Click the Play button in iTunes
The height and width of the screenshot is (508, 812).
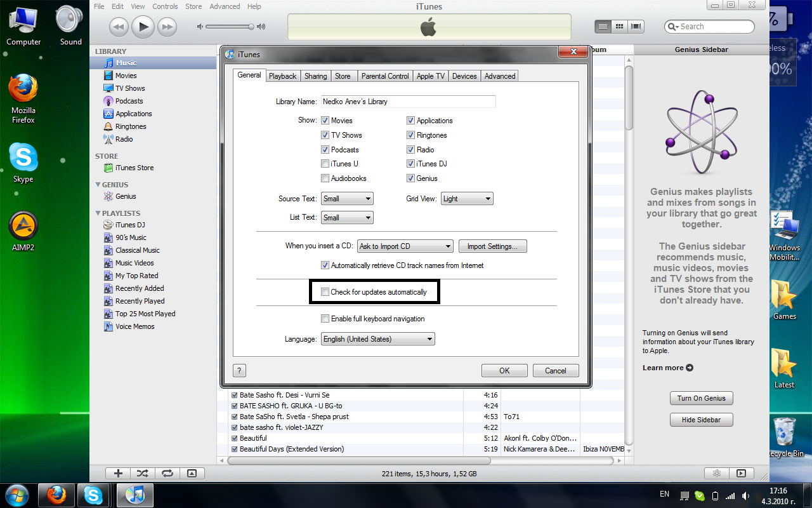click(x=143, y=27)
